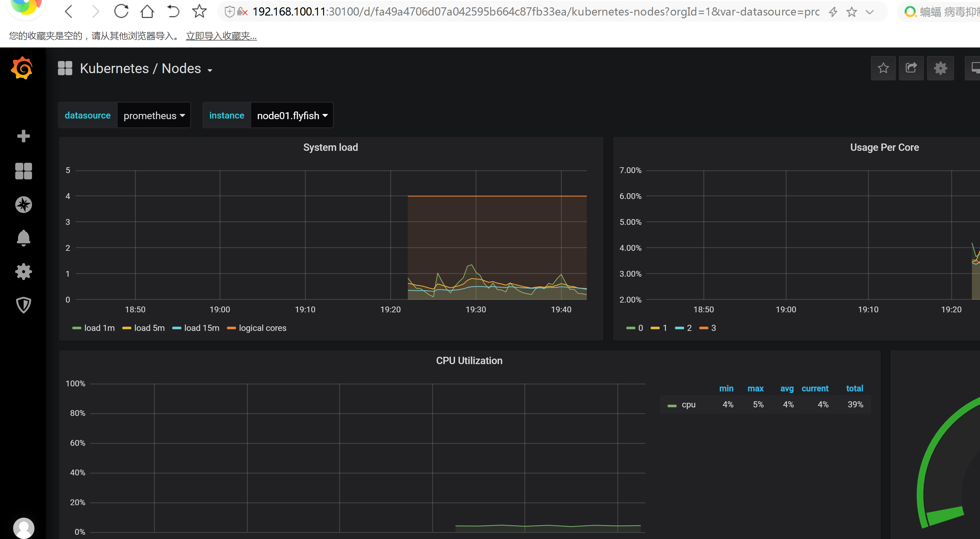Click the instance variable label
This screenshot has width=980, height=539.
(227, 115)
